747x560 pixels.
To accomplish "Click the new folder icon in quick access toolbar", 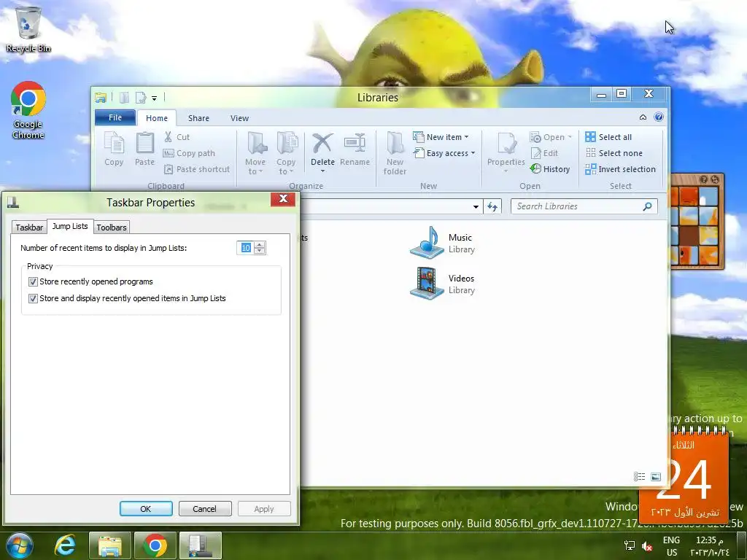I will (x=124, y=98).
